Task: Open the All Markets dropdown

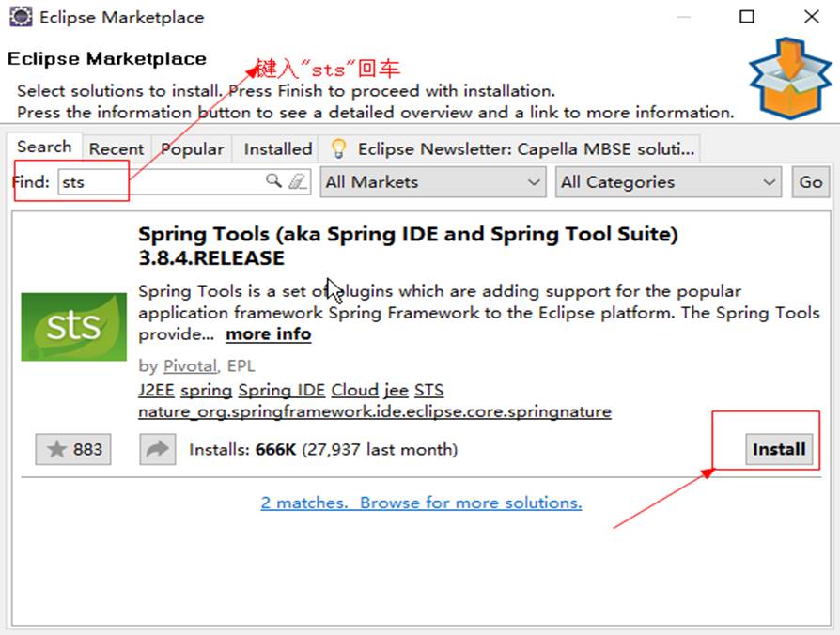Action: [x=433, y=182]
